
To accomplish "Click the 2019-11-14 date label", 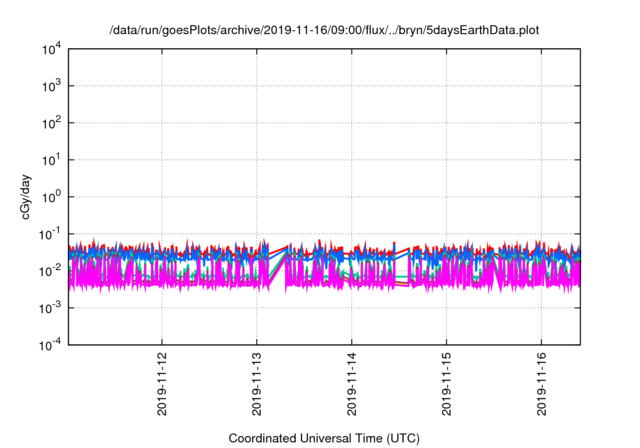I will click(x=352, y=382).
